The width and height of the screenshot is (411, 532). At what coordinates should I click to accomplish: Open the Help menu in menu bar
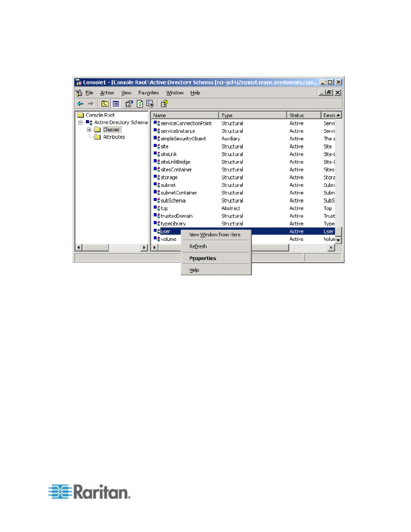click(x=195, y=93)
